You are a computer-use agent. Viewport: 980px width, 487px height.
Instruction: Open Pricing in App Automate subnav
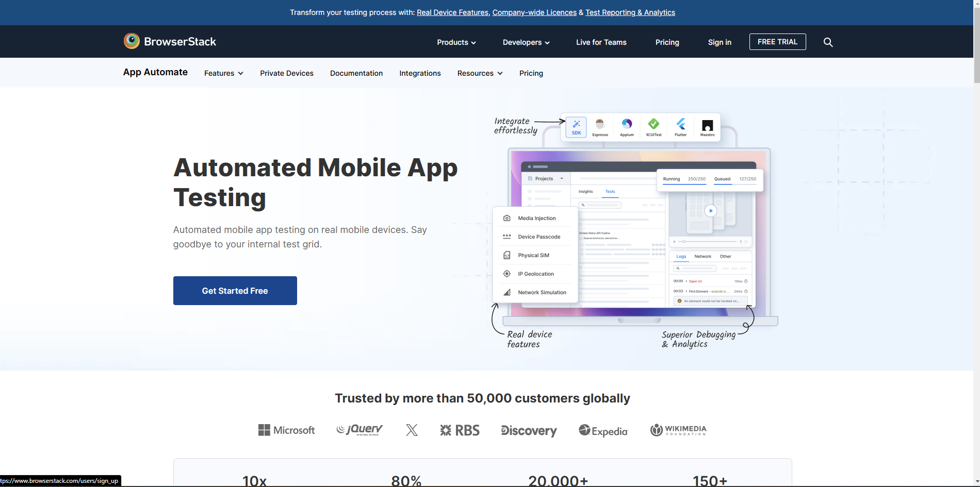click(x=531, y=73)
